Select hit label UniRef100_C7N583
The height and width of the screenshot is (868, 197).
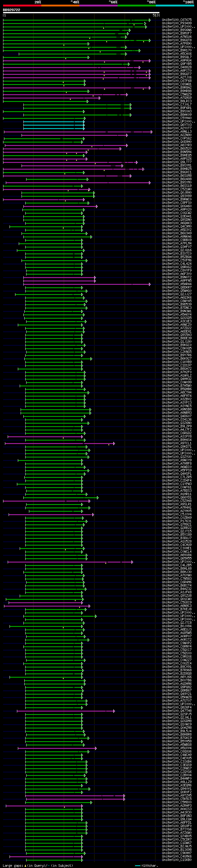177,579
